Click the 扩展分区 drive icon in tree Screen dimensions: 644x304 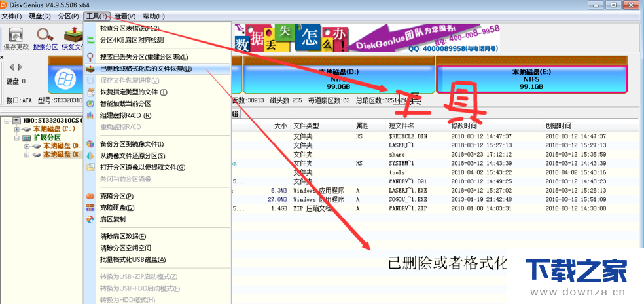click(27, 138)
